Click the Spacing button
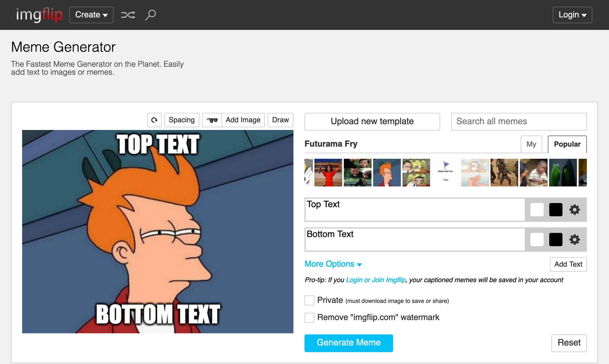Viewport: 609px width, 364px height. [182, 120]
